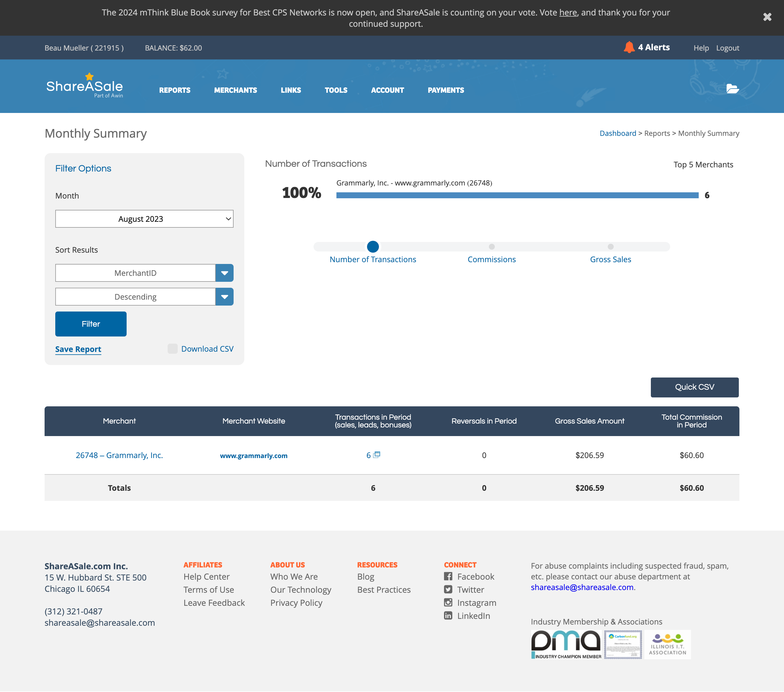The width and height of the screenshot is (784, 692).
Task: Open transaction details popup icon beside 6
Action: pyautogui.click(x=377, y=454)
